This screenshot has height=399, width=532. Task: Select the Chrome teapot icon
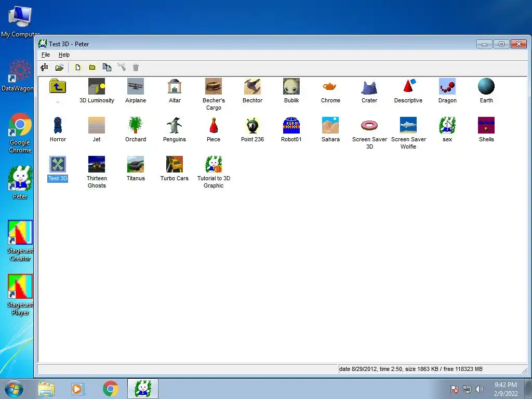point(330,86)
